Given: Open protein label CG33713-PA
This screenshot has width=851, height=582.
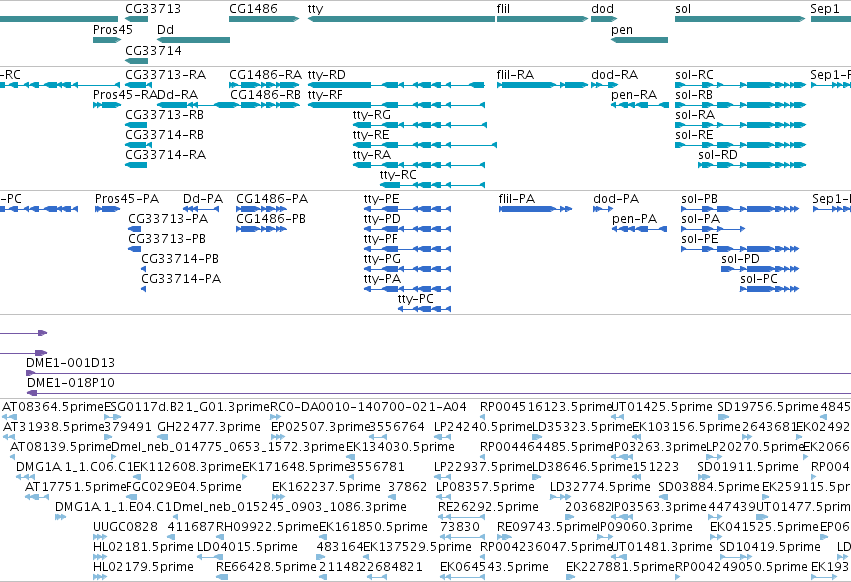Looking at the screenshot, I should 168,219.
